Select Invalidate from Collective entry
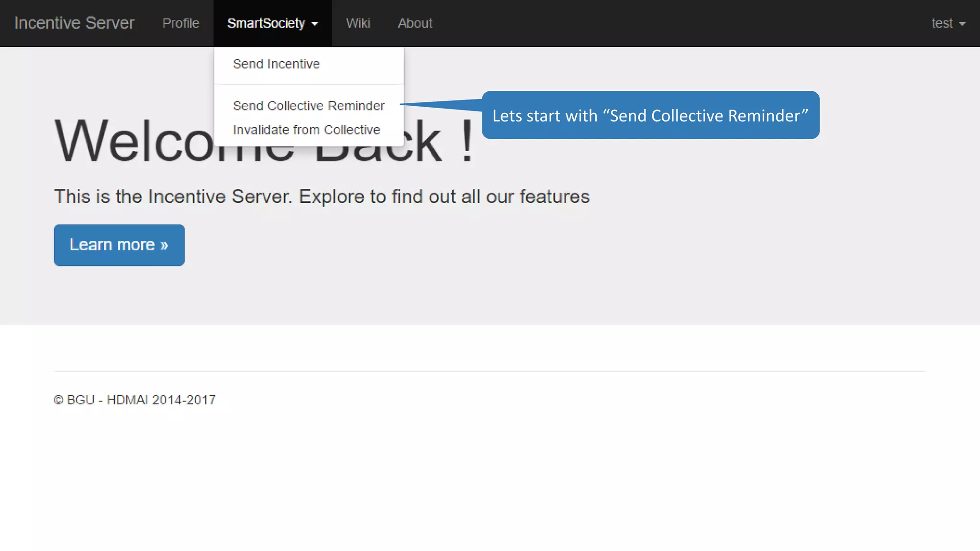This screenshot has height=551, width=980. pyautogui.click(x=306, y=130)
